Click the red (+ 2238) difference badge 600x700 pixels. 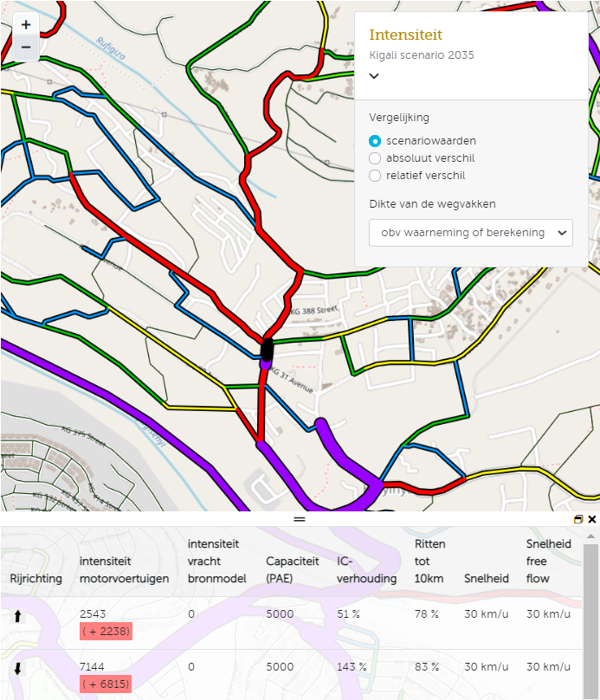[x=106, y=632]
